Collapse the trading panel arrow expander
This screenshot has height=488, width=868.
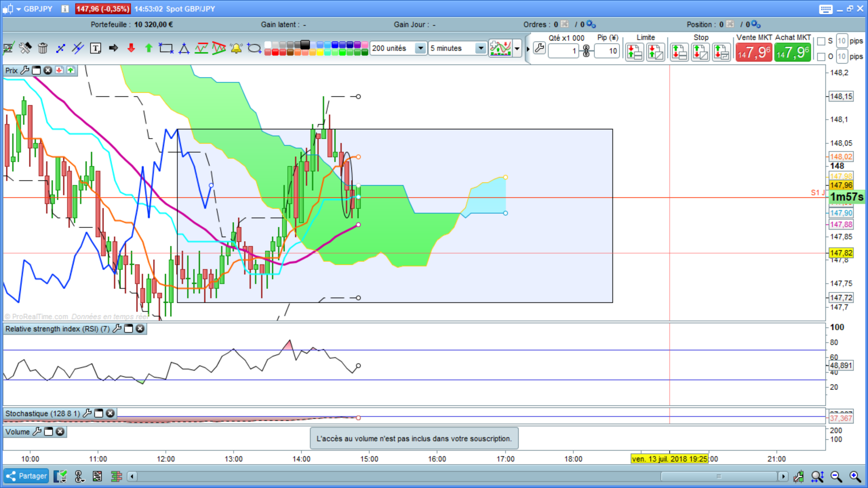click(x=528, y=49)
